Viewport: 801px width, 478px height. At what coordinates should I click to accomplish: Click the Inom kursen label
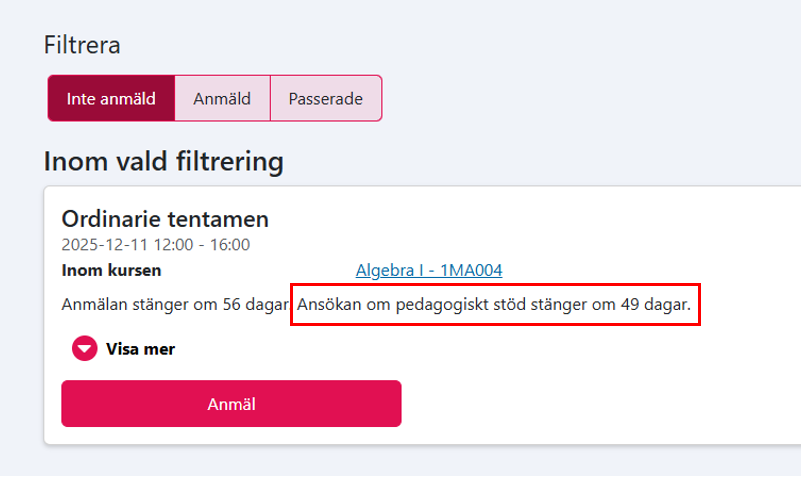point(111,270)
